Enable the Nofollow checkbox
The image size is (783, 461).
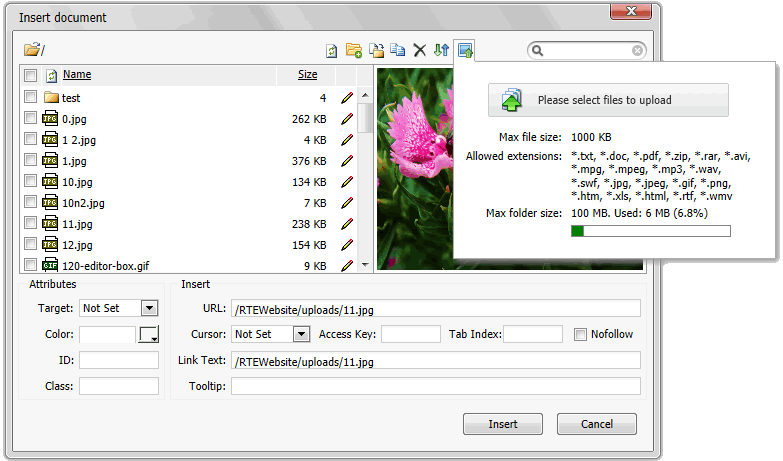tap(580, 334)
